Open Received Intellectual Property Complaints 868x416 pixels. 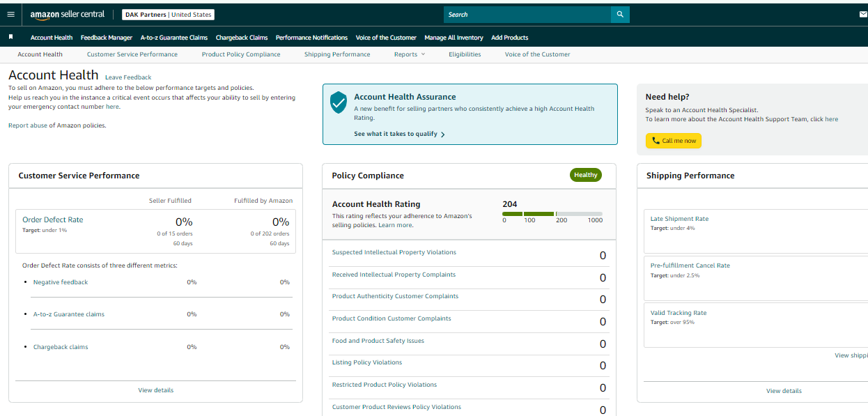pyautogui.click(x=394, y=275)
